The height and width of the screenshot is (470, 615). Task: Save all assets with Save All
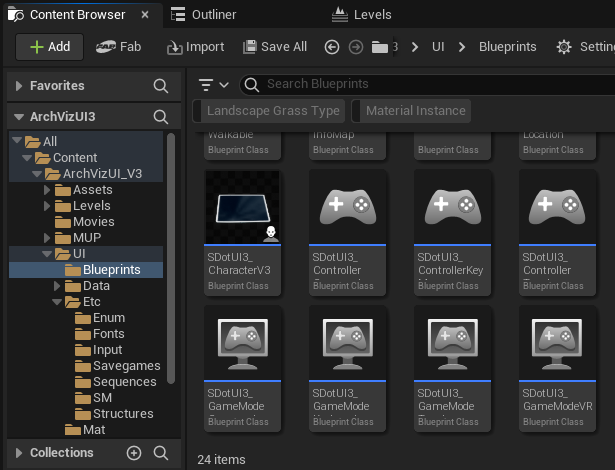pos(275,47)
